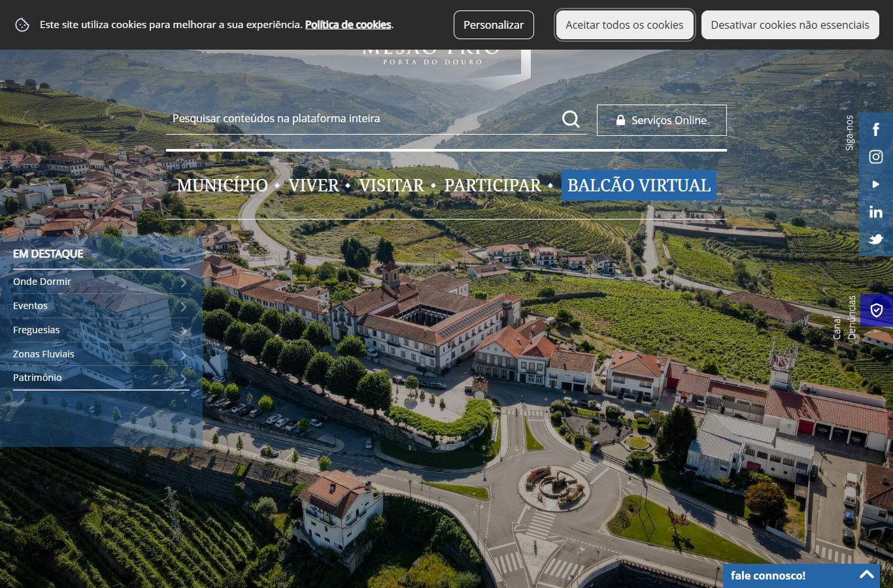Click the Personalizar cookies button

tap(494, 25)
